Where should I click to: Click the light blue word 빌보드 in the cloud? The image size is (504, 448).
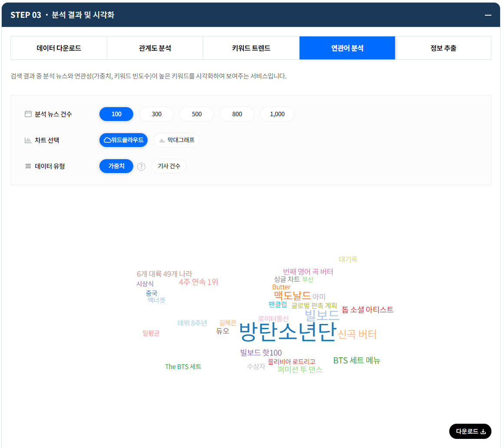(322, 315)
